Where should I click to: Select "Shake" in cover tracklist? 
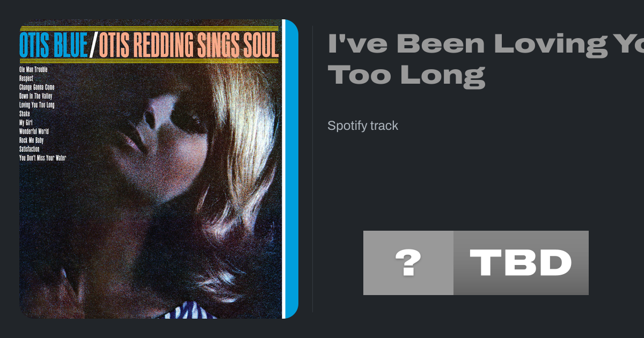click(25, 114)
